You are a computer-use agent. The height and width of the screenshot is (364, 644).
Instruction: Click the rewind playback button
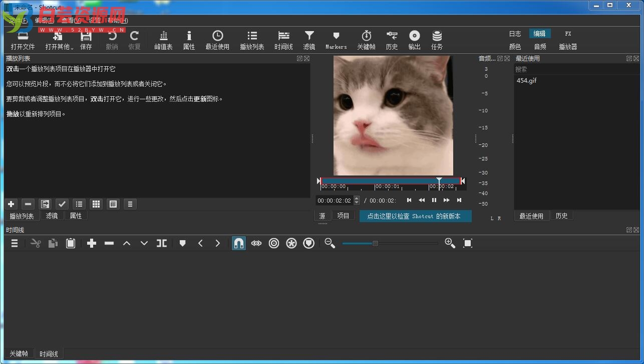pos(422,200)
